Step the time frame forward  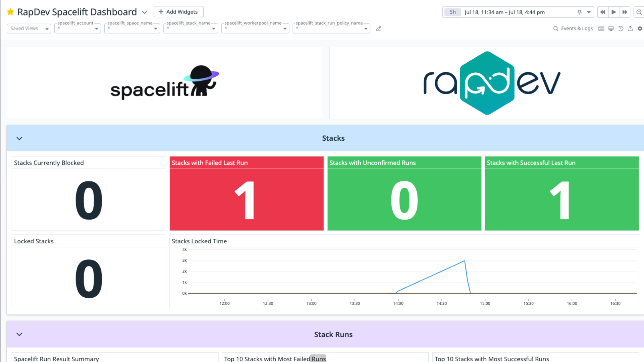625,12
